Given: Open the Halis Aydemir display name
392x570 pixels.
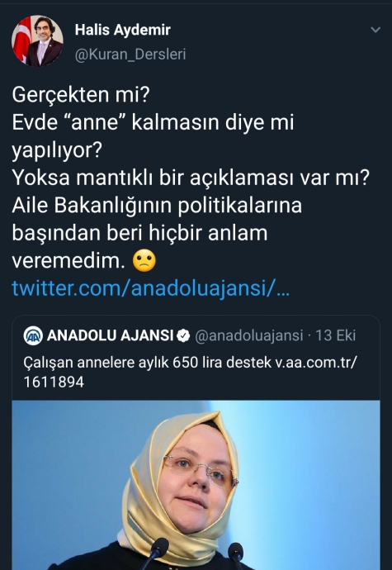Looking at the screenshot, I should pos(122,31).
